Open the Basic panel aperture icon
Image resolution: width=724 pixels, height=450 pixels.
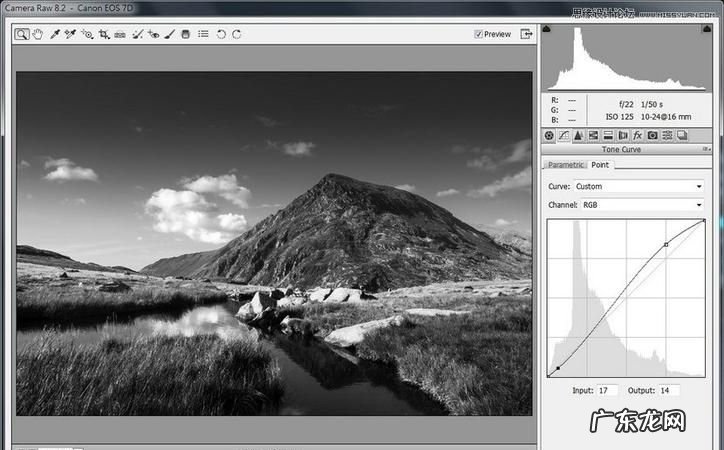point(549,135)
